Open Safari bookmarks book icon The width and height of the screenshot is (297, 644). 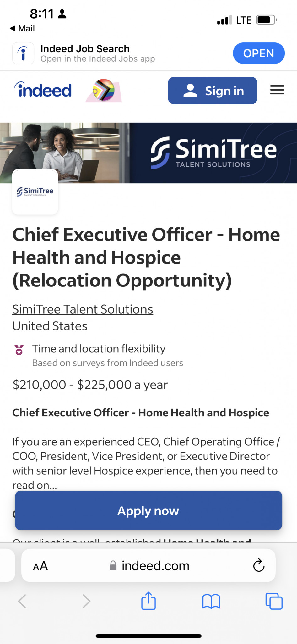pos(211,601)
